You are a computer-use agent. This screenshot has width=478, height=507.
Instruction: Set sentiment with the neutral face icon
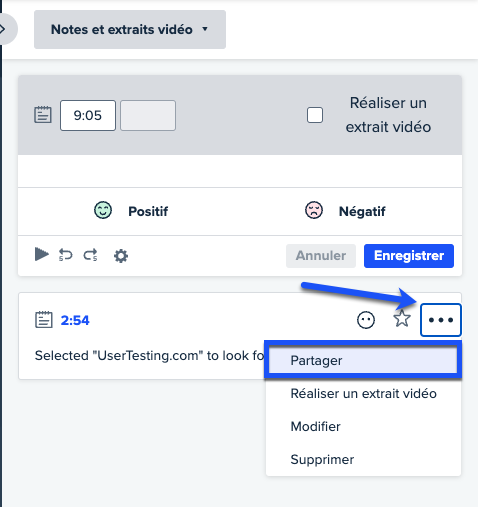coord(366,320)
